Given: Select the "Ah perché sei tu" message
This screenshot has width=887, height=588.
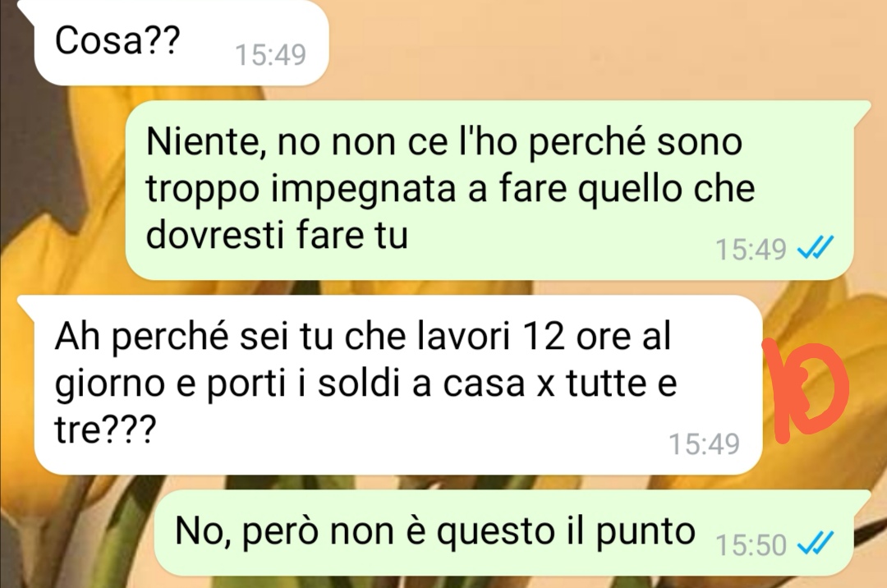Looking at the screenshot, I should click(x=398, y=384).
